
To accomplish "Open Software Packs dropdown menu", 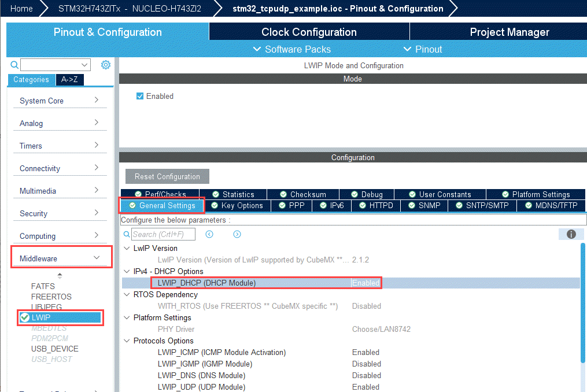I will (292, 49).
